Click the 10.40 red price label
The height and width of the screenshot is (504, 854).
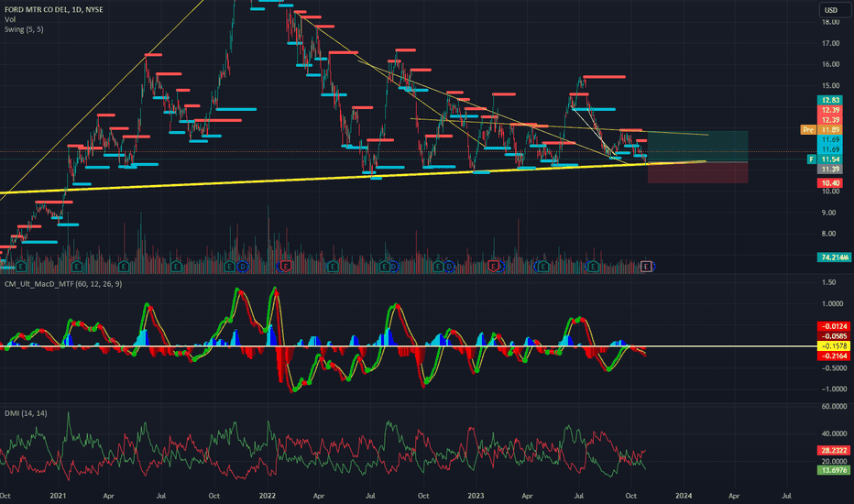point(830,183)
